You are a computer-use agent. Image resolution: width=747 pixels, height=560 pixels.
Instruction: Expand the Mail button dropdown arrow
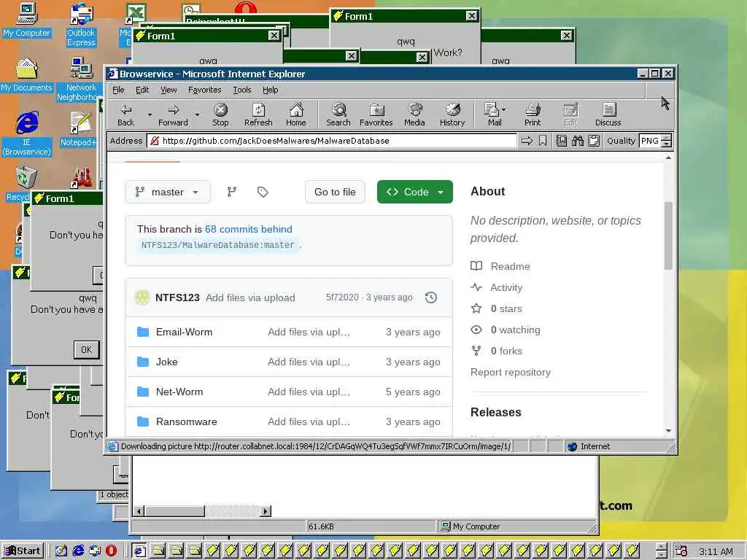point(504,109)
